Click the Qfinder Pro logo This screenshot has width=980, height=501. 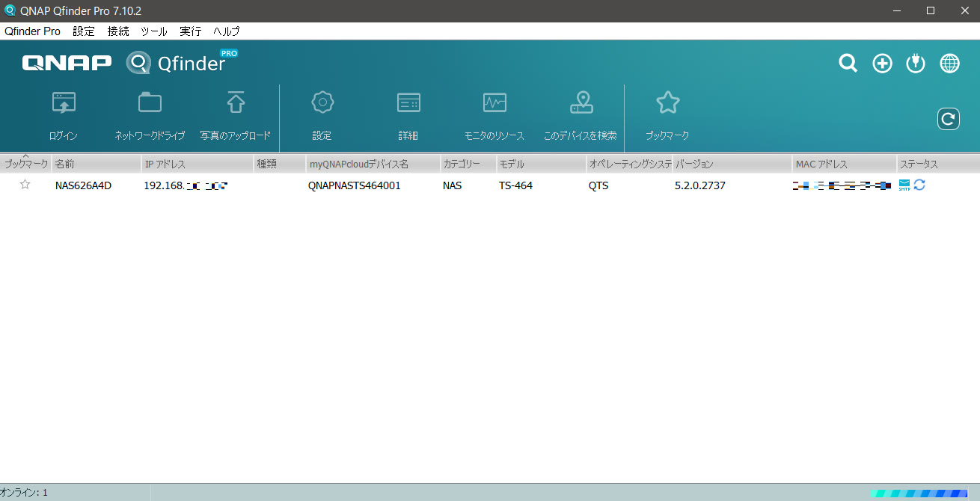(x=182, y=61)
